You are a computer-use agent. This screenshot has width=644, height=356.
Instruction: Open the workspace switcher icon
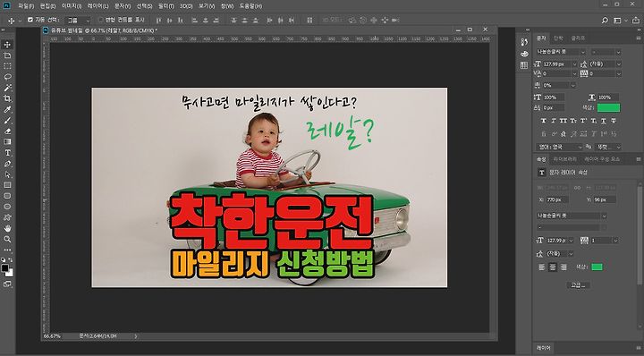617,20
